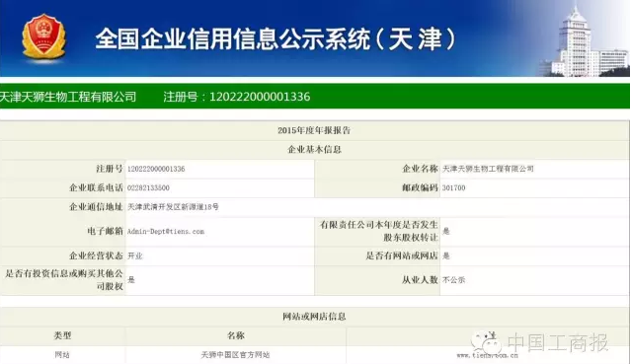Click the 类型 column header
Viewport: 631px width, 364px height.
[62, 335]
